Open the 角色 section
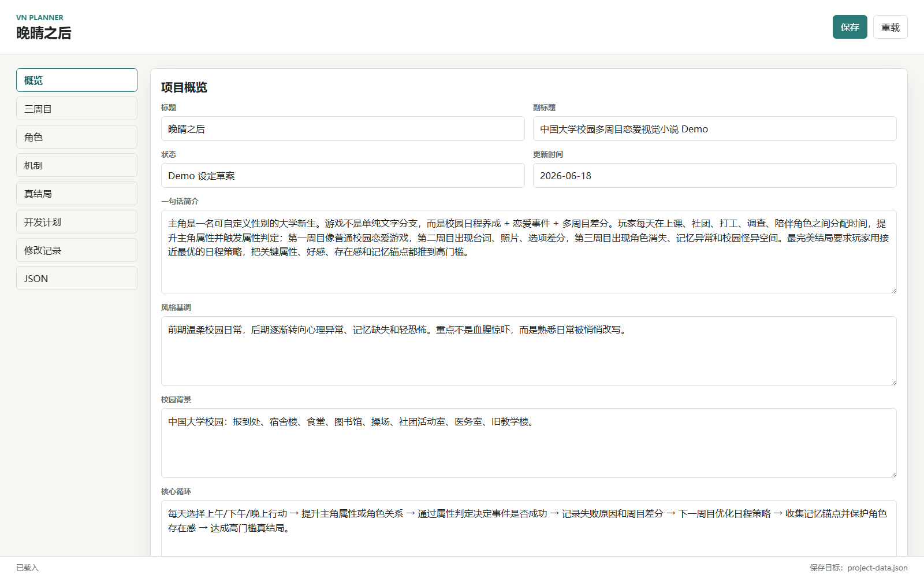The image size is (924, 578). pos(77,137)
